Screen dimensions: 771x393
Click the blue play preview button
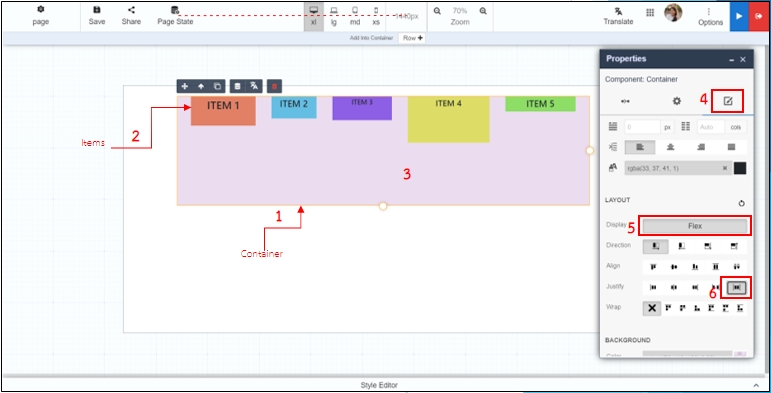(x=739, y=16)
